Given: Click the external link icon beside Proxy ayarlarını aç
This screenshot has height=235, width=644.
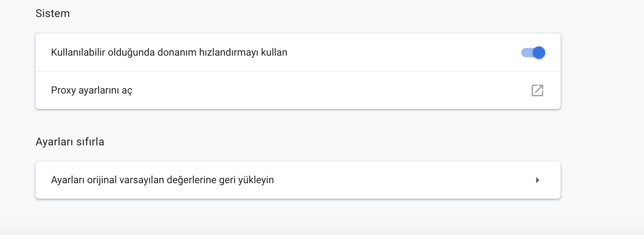Looking at the screenshot, I should (x=538, y=90).
